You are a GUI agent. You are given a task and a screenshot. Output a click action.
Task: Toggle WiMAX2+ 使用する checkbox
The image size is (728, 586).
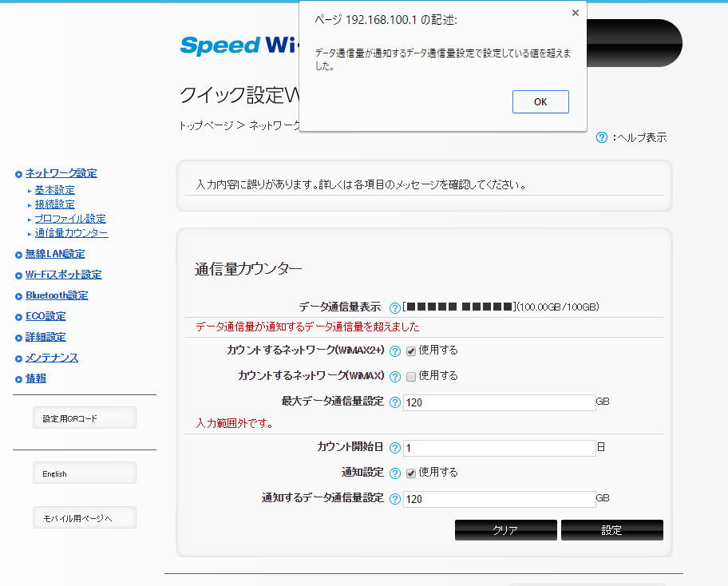tap(411, 351)
